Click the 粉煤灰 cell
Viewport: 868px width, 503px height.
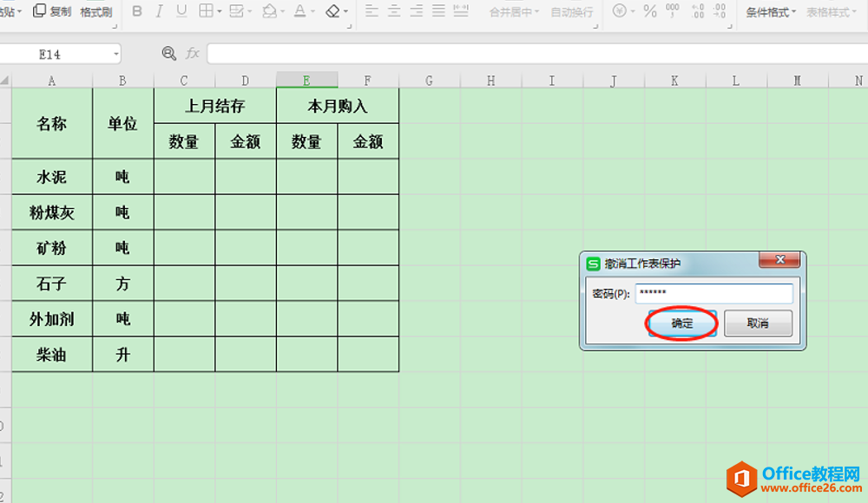(52, 212)
